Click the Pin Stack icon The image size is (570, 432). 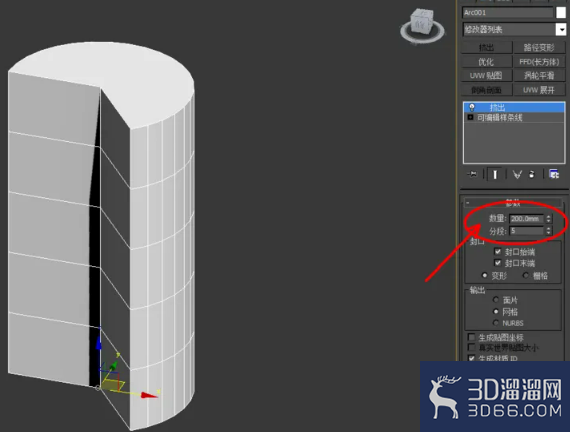[x=472, y=175]
